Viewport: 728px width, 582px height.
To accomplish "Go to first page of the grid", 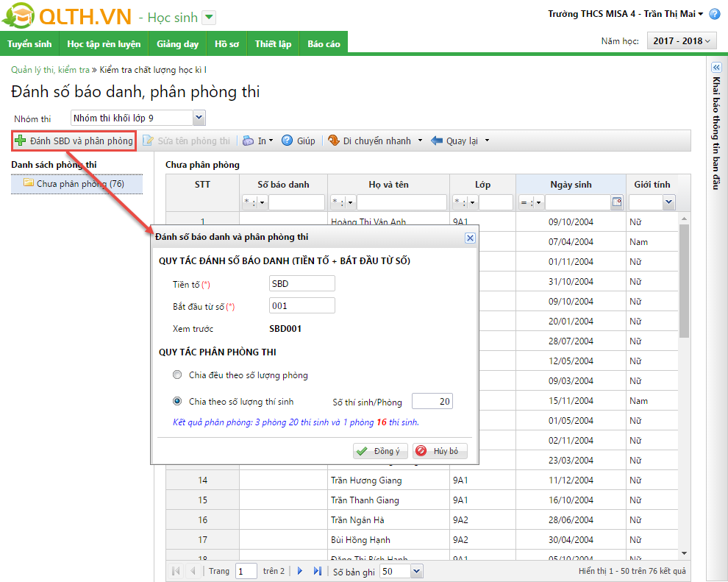I will click(176, 571).
